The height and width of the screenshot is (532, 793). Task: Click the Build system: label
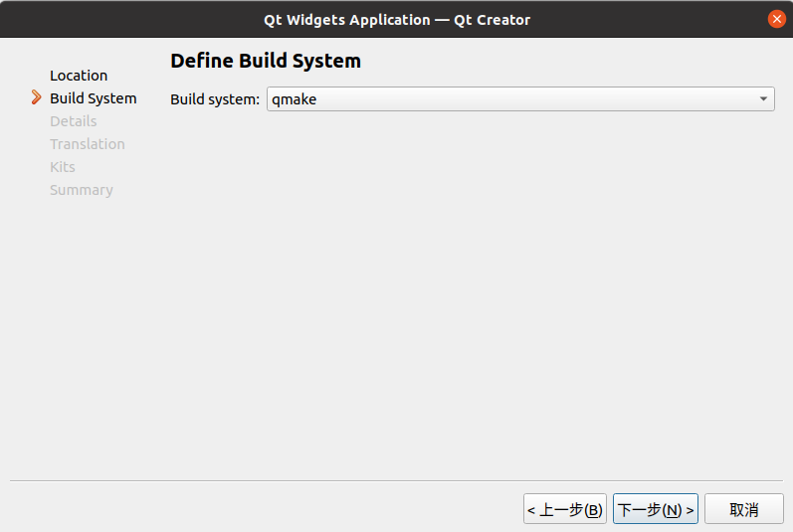215,99
